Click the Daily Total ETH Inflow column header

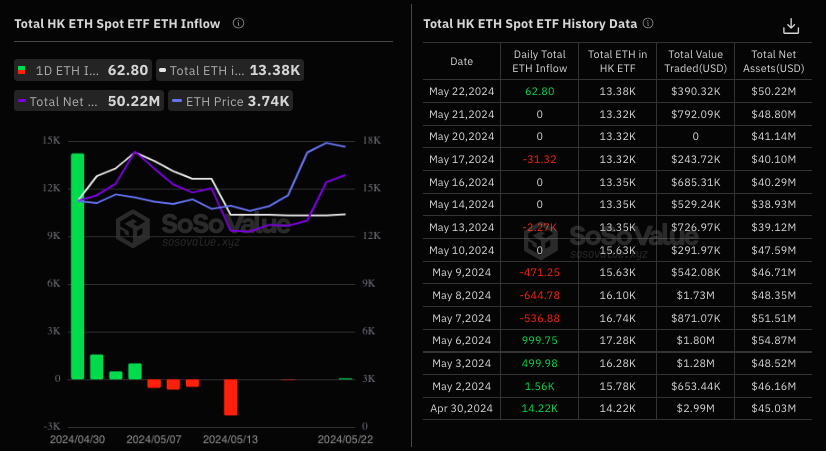click(x=539, y=61)
